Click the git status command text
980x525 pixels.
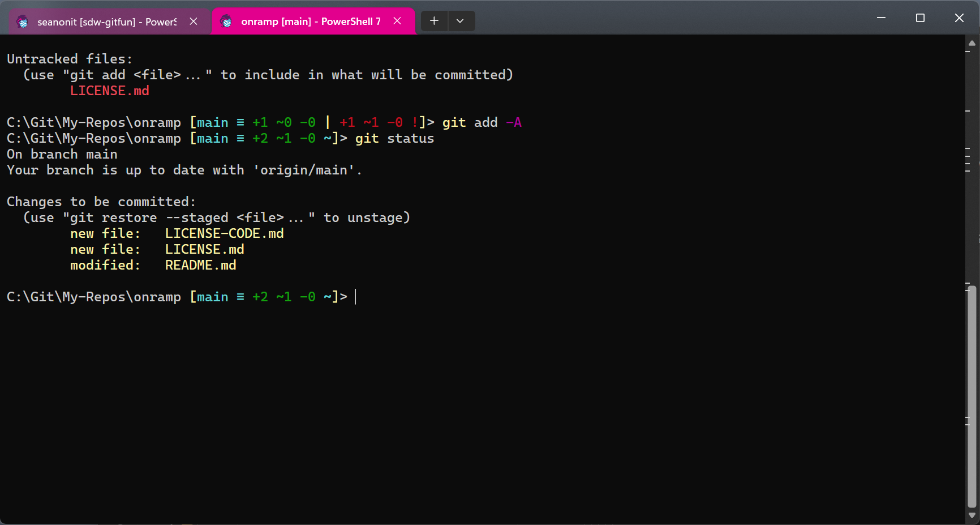394,138
